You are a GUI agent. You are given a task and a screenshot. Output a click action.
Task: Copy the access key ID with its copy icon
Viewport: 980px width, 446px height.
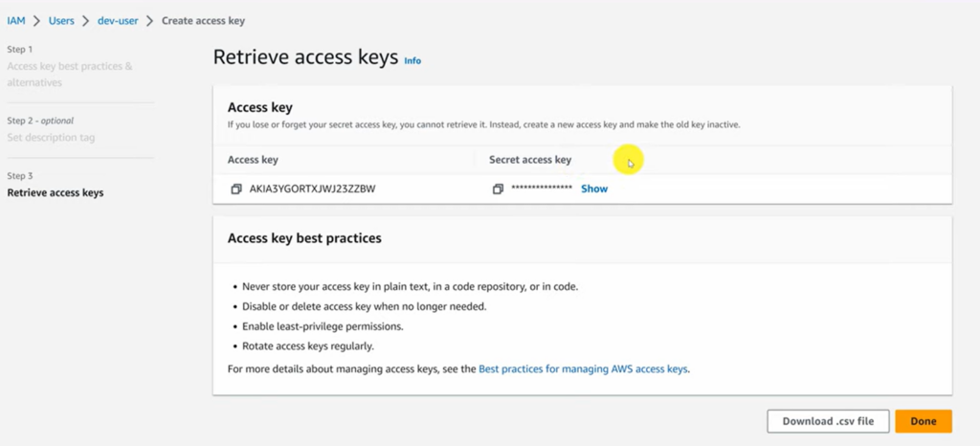pyautogui.click(x=236, y=190)
